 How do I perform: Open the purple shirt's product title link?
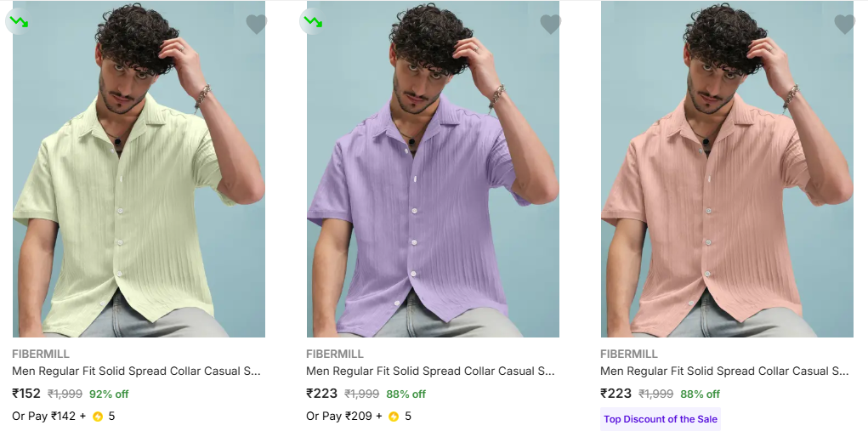(x=430, y=371)
